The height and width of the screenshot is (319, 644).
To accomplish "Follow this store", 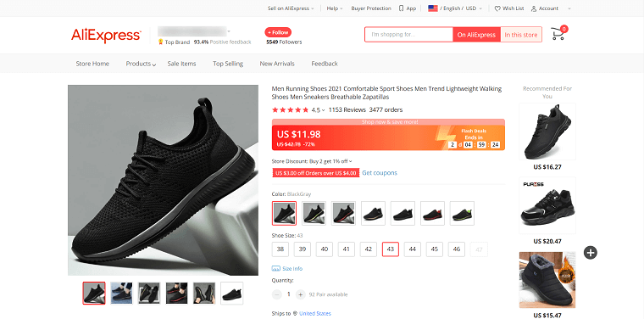I will tap(278, 32).
